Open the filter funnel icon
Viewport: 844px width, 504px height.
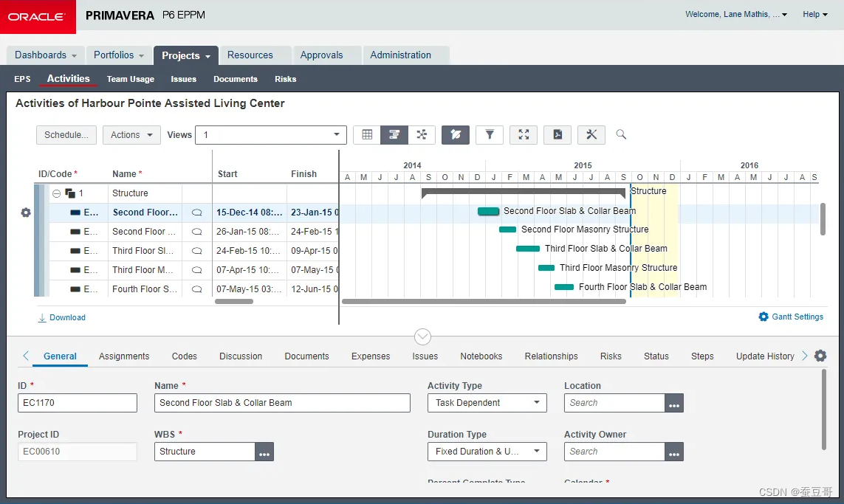[x=490, y=134]
